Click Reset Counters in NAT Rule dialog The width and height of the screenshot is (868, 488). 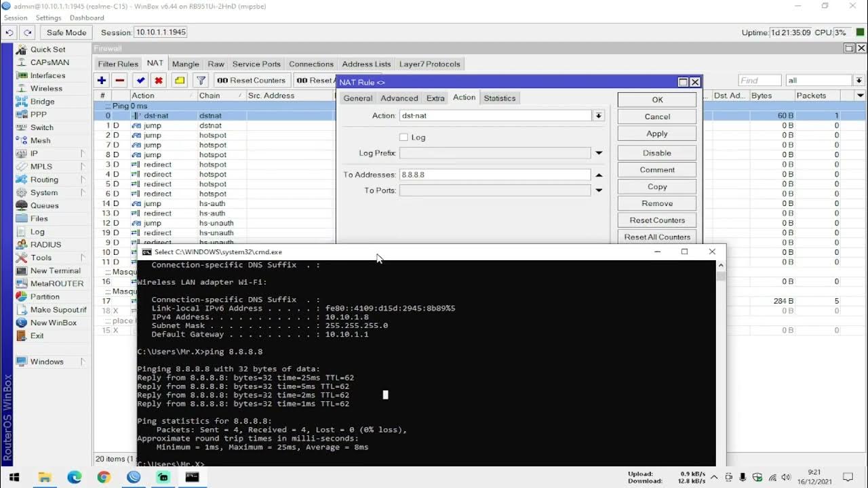(x=657, y=220)
